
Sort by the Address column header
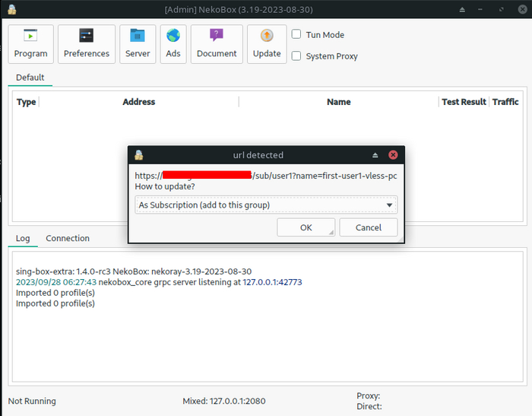(x=139, y=102)
